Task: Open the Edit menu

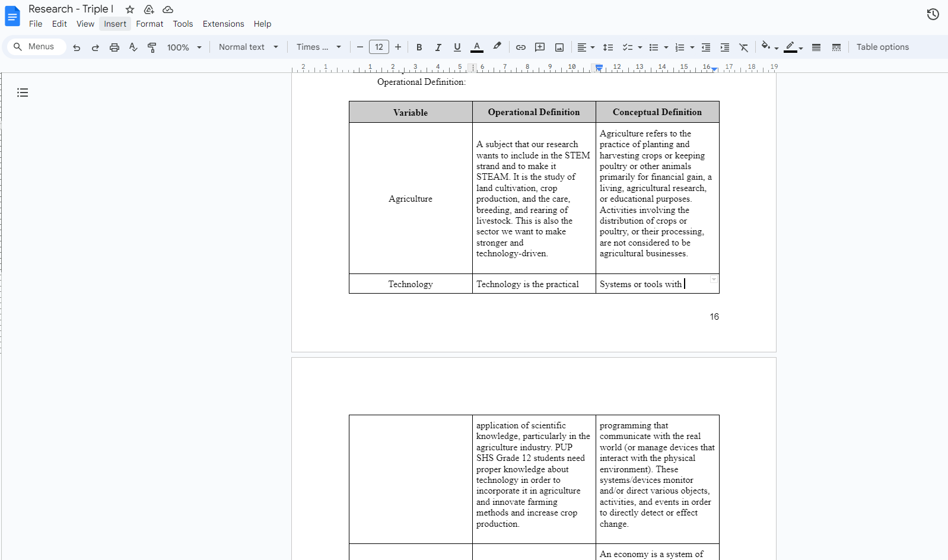Action: 59,24
